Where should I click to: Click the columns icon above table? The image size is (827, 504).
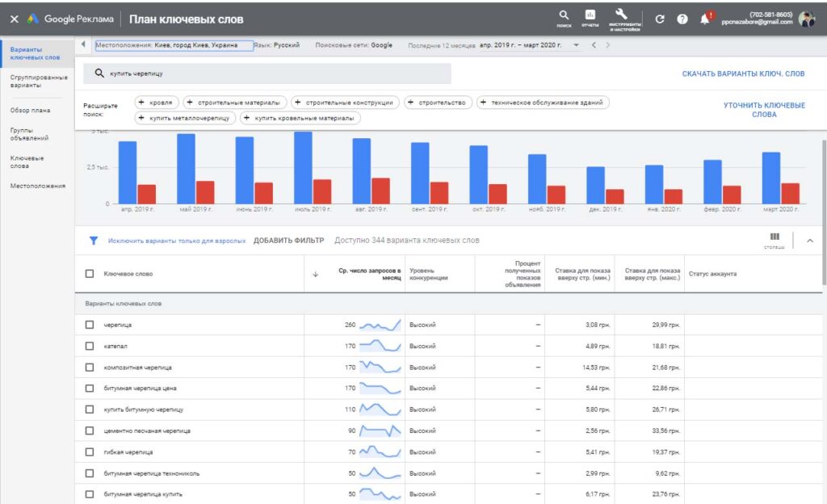coord(775,237)
